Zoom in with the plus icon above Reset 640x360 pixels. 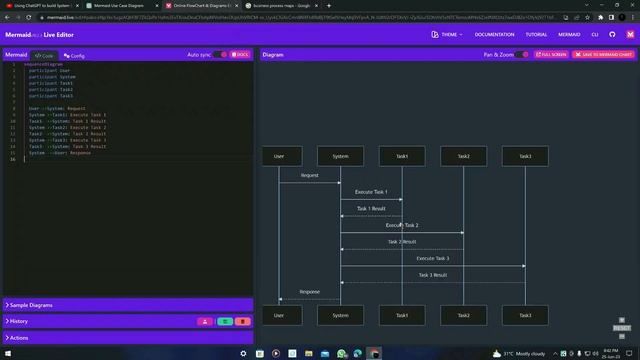coord(622,320)
